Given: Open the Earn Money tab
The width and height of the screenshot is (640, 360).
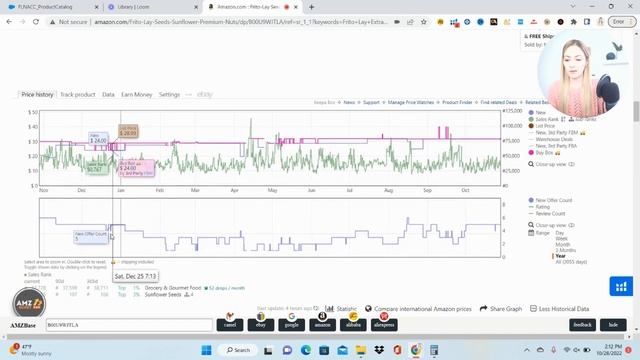Looking at the screenshot, I should [137, 94].
